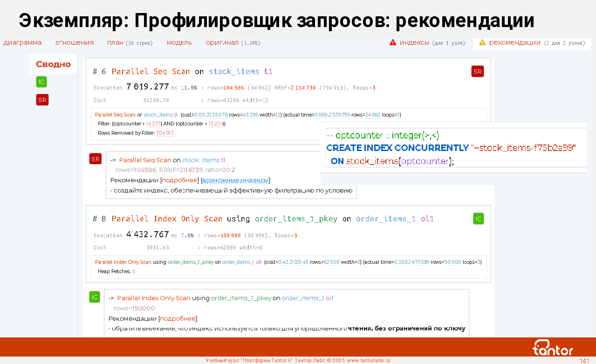Click SR badge beside Parallel Seq Scan recommendation
This screenshot has width=596, height=364.
point(95,159)
